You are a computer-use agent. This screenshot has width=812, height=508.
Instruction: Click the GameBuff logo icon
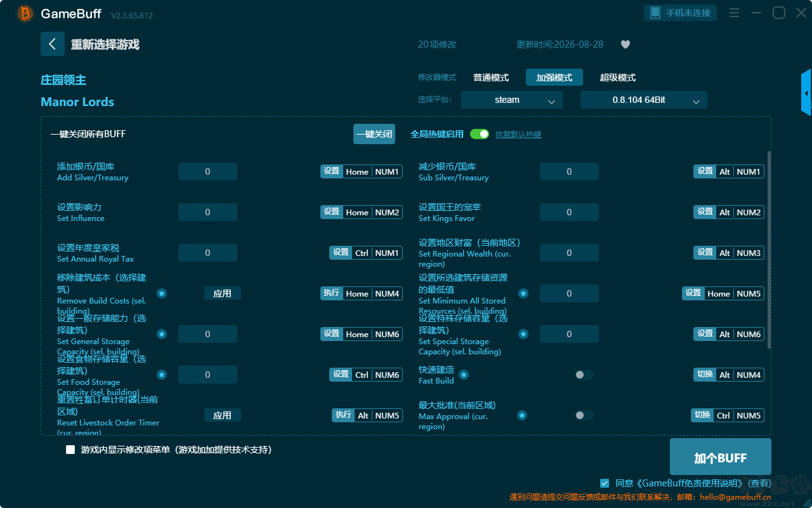(x=25, y=13)
